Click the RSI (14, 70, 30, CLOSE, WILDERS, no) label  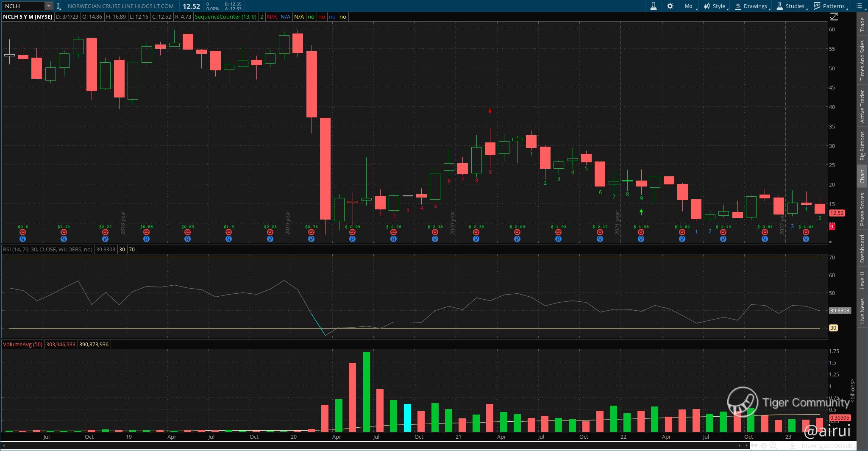click(x=47, y=249)
